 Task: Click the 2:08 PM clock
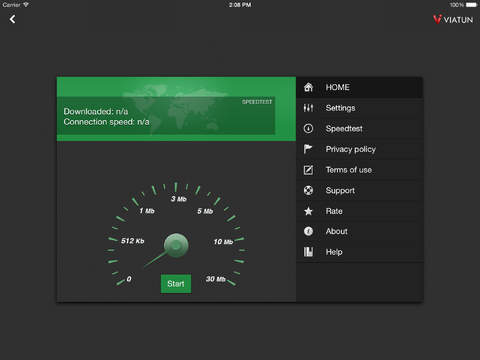(240, 5)
